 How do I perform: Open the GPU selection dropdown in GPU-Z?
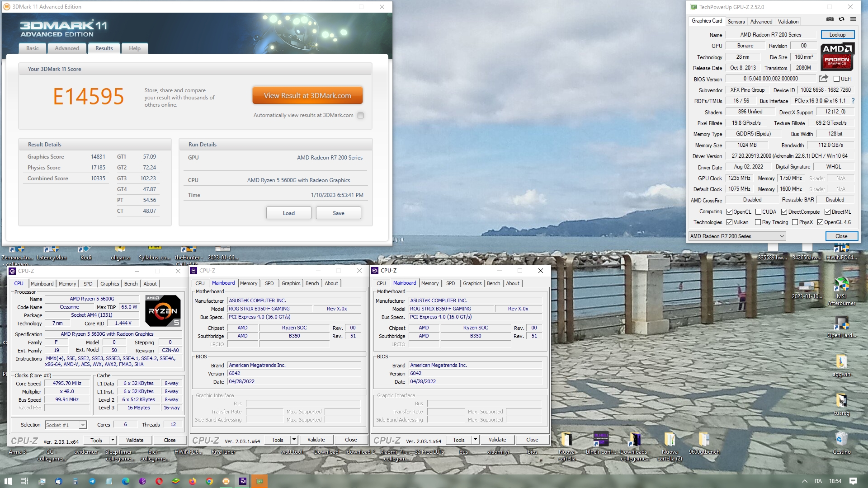click(x=737, y=236)
